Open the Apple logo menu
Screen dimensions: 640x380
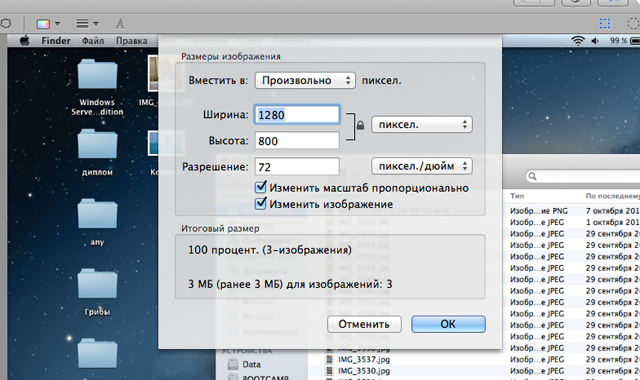tap(24, 41)
